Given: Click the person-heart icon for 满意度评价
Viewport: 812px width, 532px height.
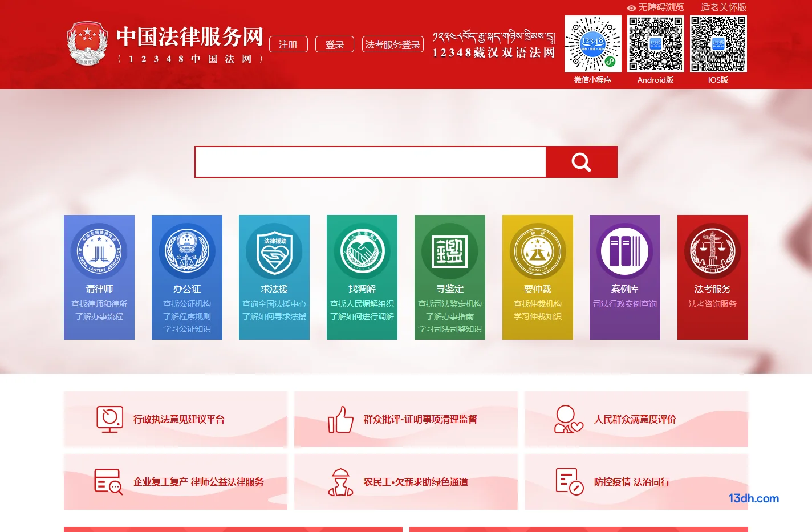Looking at the screenshot, I should pos(569,419).
